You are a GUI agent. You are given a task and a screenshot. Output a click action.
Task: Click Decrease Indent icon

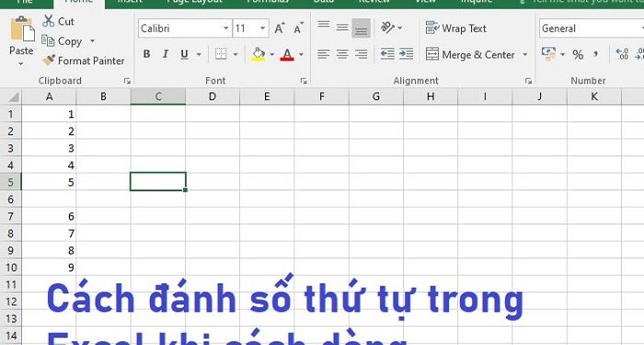point(387,53)
